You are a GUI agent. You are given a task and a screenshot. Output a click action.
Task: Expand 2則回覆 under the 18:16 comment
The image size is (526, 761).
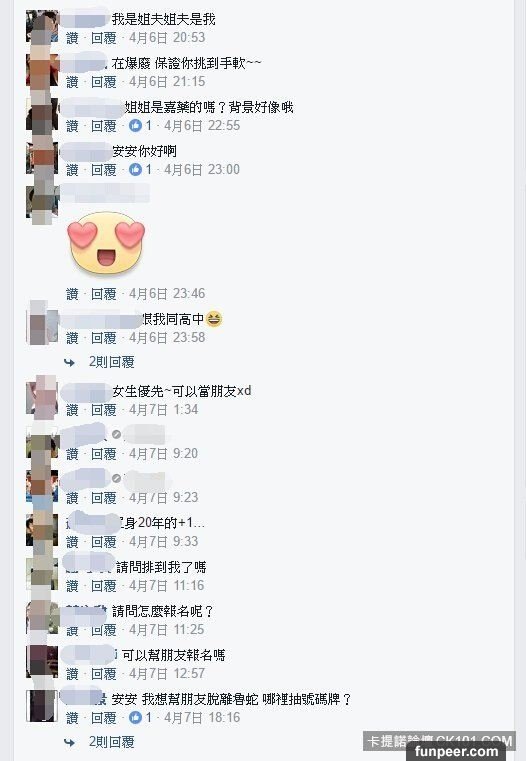[112, 742]
